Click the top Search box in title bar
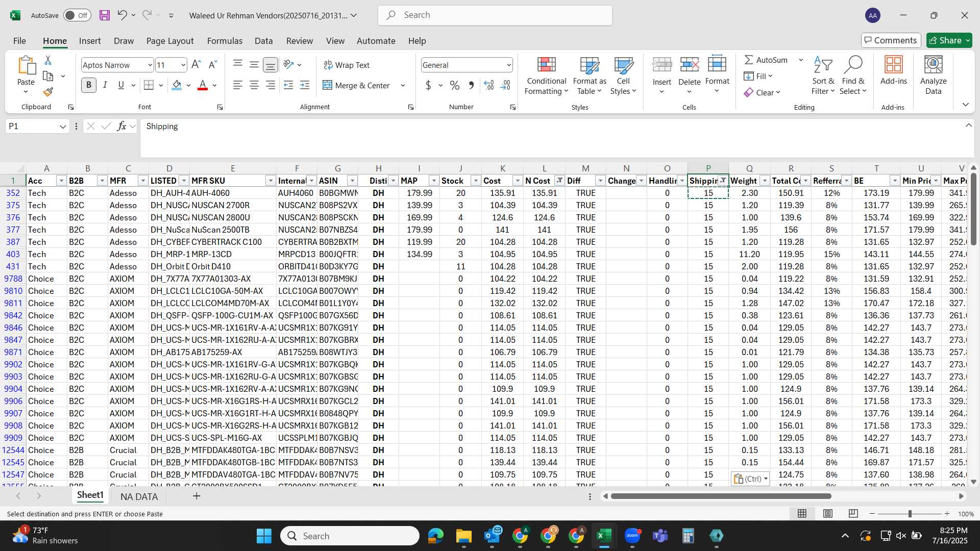This screenshot has width=980, height=551. [x=495, y=15]
